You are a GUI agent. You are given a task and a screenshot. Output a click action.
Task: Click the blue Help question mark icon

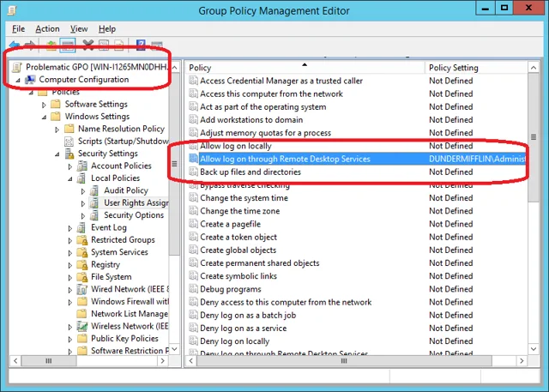(141, 45)
